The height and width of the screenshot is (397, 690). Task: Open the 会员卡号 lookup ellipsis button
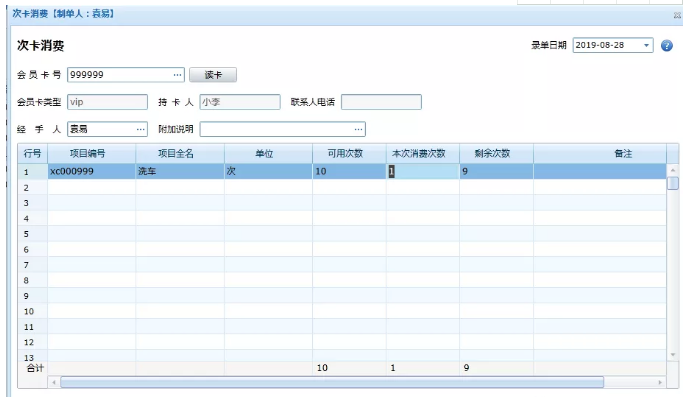177,75
